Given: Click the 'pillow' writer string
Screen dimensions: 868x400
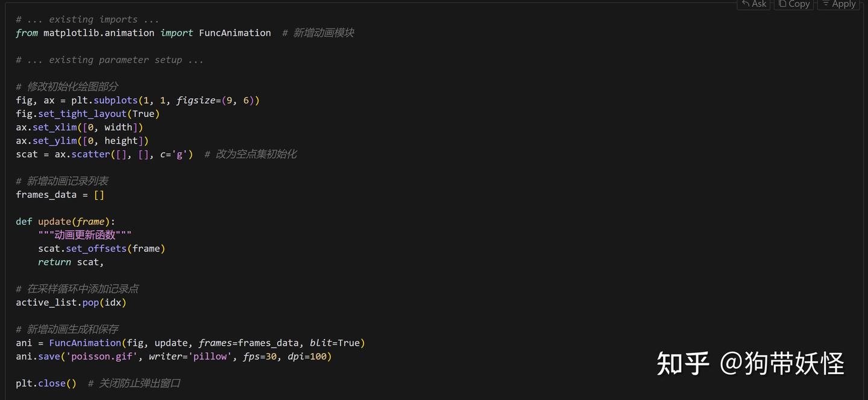Looking at the screenshot, I should click(210, 357).
